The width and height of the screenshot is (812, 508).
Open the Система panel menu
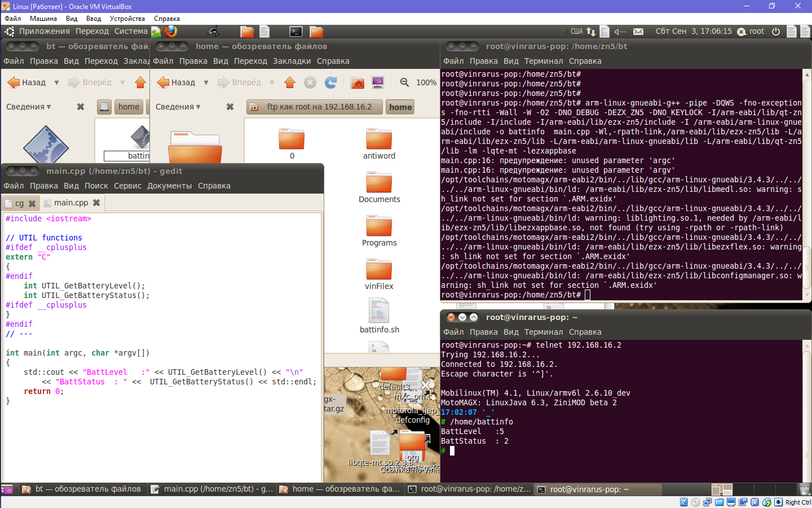[x=131, y=32]
